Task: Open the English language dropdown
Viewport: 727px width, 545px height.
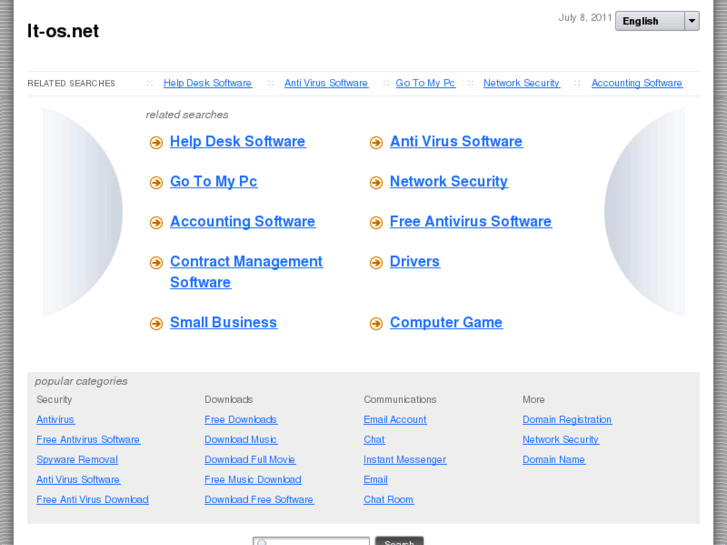Action: pyautogui.click(x=657, y=21)
